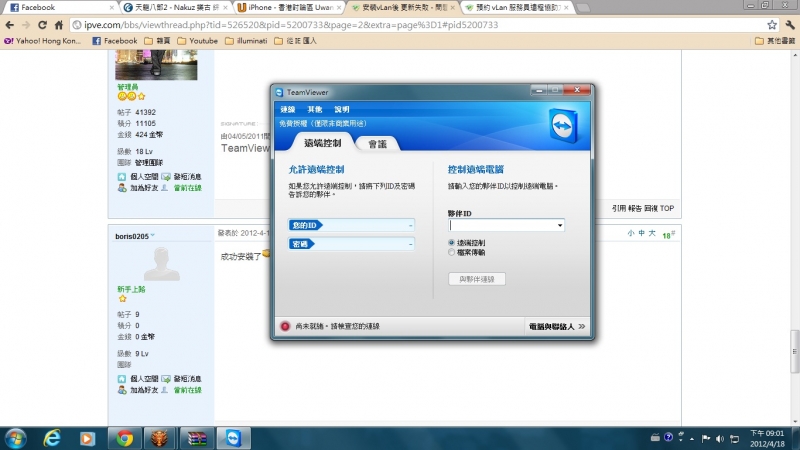Open Yahoo! Hong Kong bookmark

pos(43,41)
